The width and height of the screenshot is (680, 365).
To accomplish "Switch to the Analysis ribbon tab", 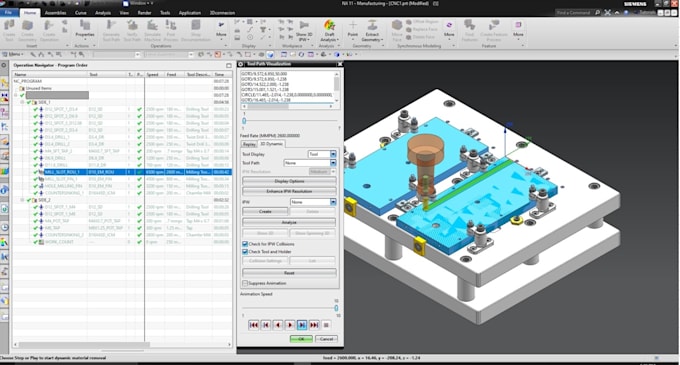I will (x=103, y=13).
